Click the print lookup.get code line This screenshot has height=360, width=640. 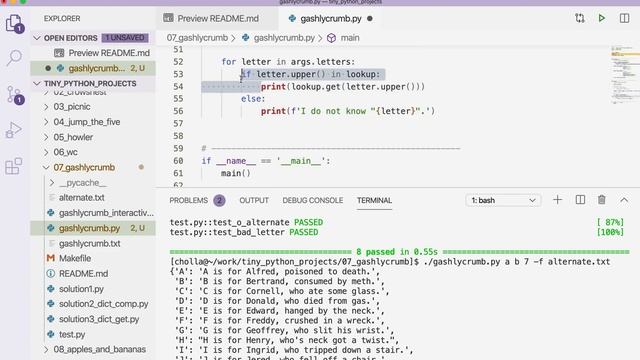click(343, 87)
